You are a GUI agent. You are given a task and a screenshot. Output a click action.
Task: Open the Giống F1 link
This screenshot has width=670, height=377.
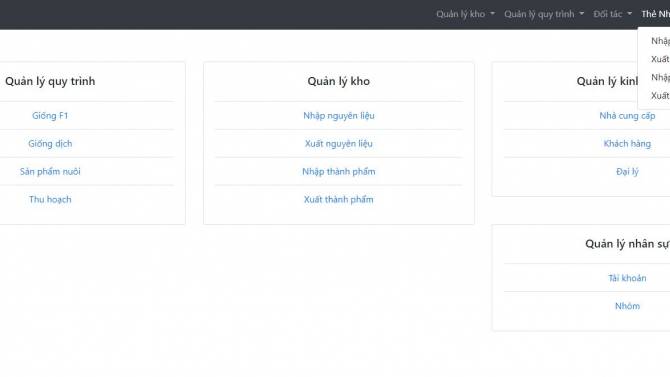(x=50, y=115)
